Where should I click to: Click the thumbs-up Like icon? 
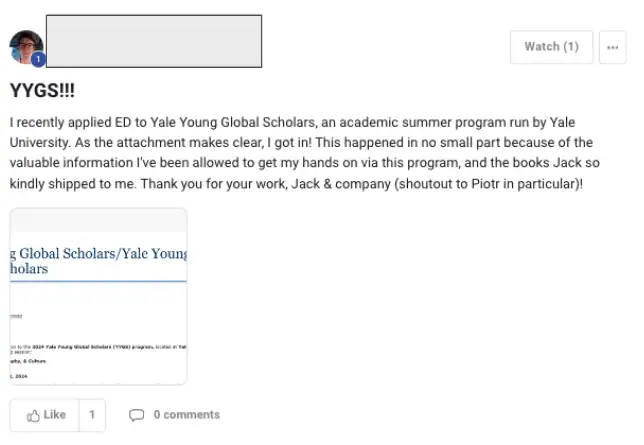[x=34, y=415]
